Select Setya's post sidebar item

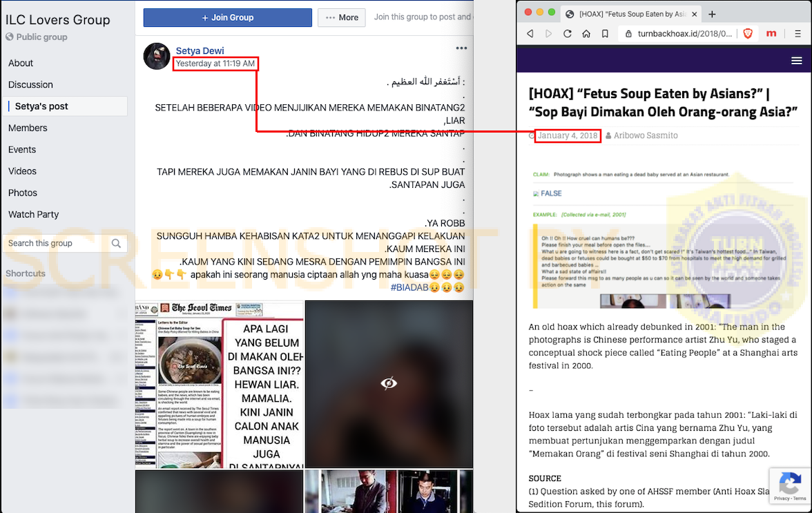(x=65, y=106)
